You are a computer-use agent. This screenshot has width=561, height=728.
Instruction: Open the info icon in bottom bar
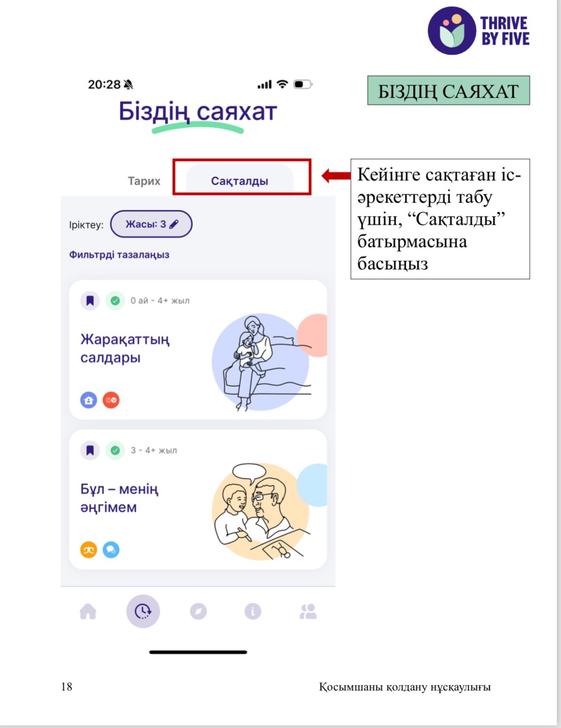click(253, 612)
